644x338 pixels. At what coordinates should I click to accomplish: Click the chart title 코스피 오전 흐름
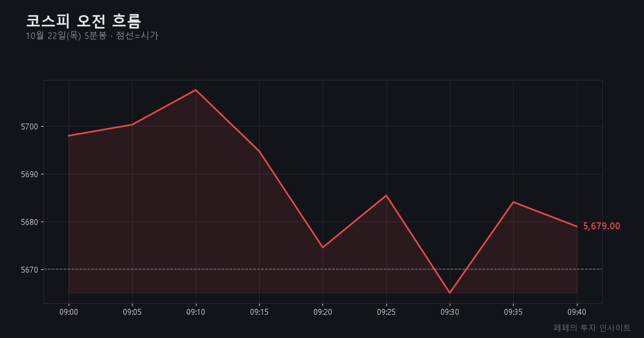tap(84, 21)
